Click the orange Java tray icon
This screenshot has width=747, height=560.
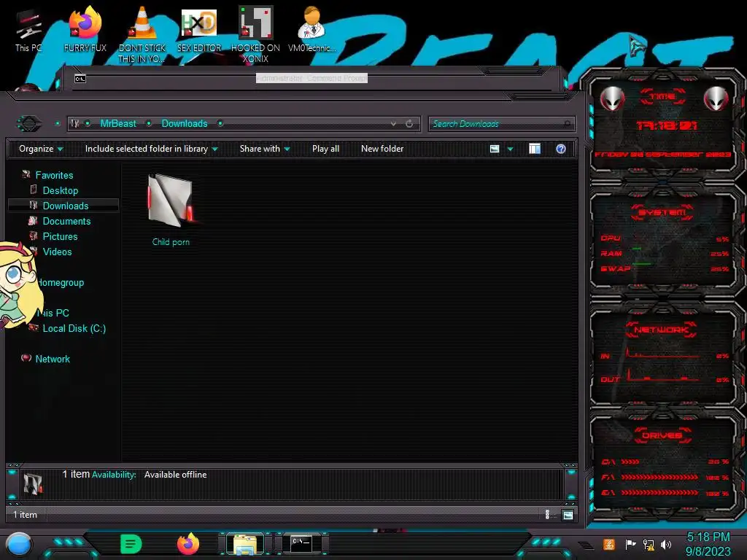(x=609, y=544)
